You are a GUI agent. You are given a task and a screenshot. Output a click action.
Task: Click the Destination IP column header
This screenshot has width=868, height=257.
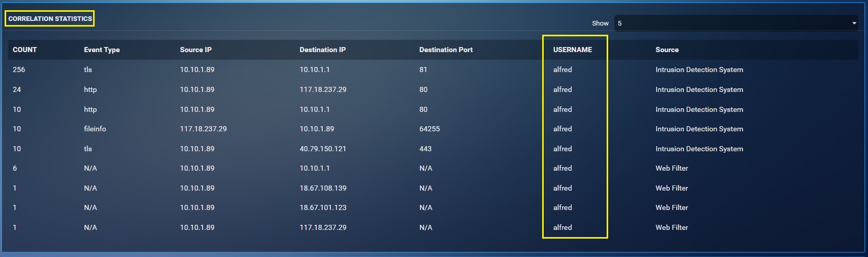323,50
